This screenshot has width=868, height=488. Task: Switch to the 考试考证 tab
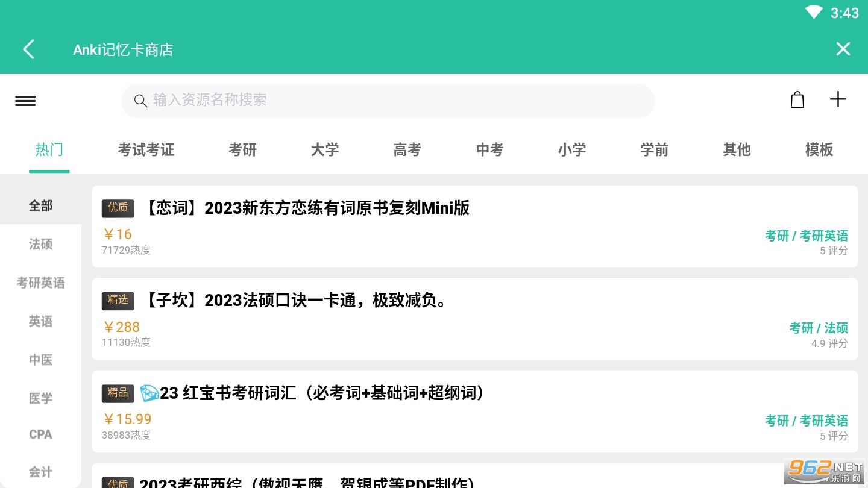tap(146, 149)
